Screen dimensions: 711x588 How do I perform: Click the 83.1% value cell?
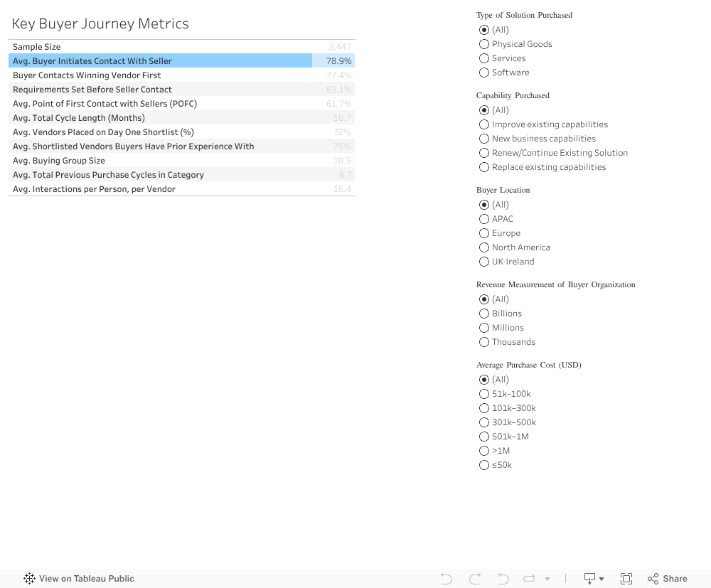(333, 90)
